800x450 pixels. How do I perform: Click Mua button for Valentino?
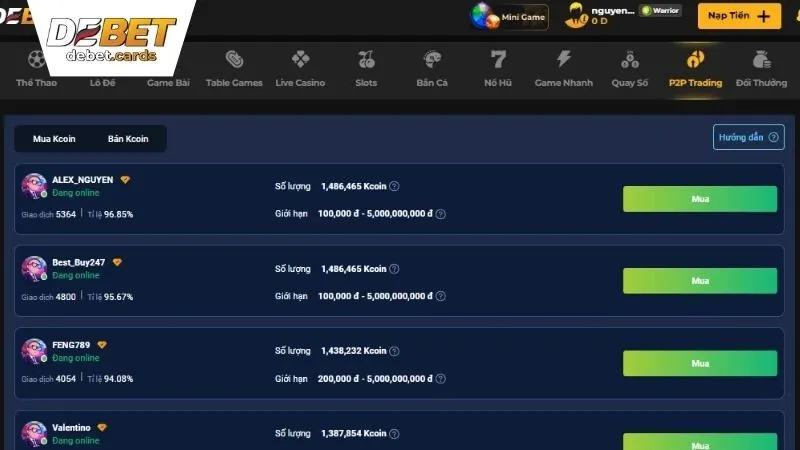click(x=700, y=442)
